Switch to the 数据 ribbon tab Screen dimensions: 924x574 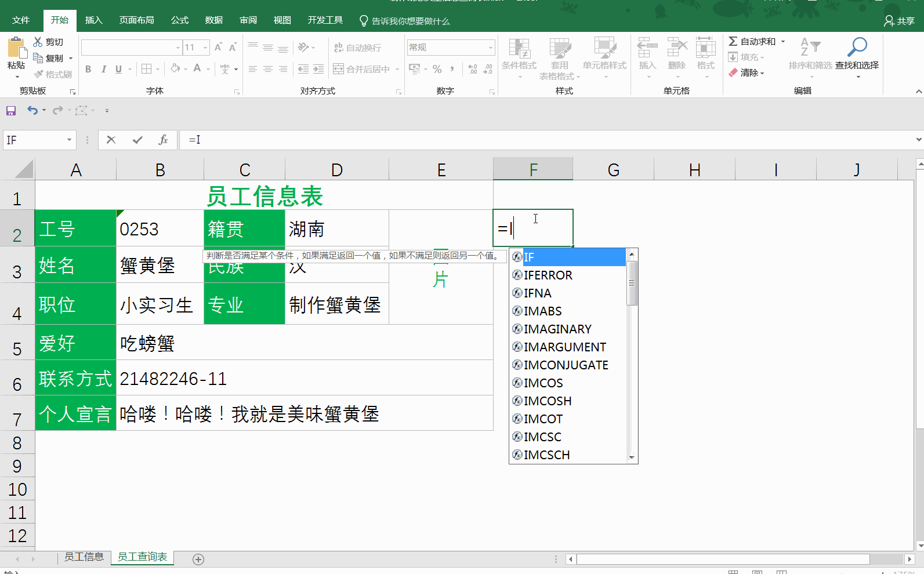(x=214, y=20)
